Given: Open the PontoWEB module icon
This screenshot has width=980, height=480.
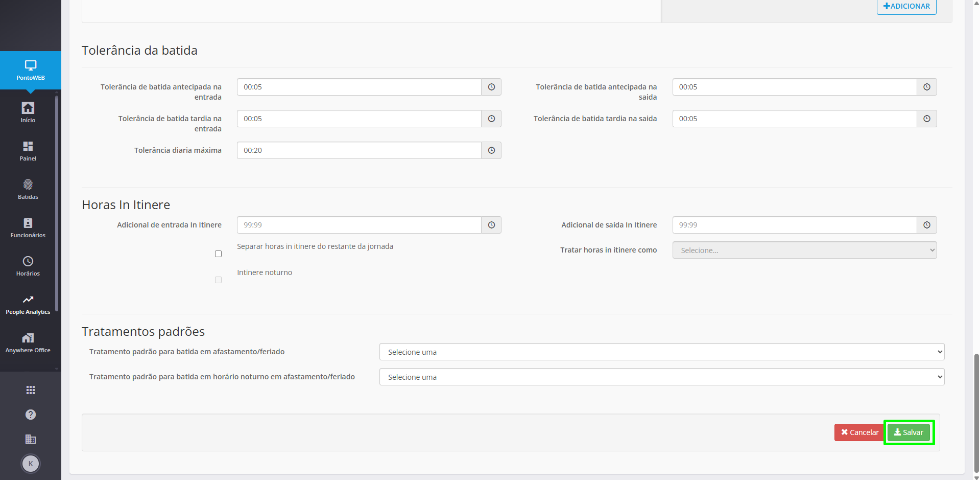Looking at the screenshot, I should (31, 71).
